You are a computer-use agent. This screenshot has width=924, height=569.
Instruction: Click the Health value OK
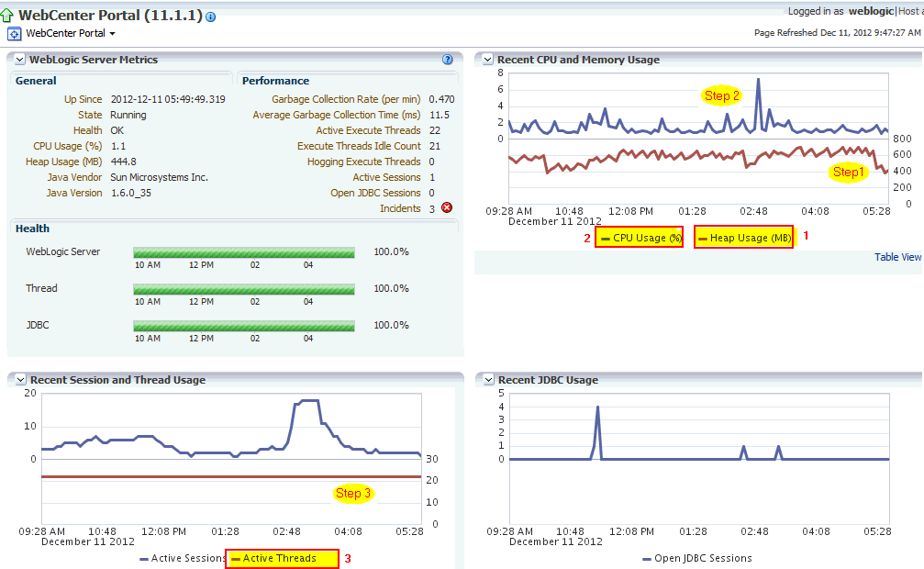click(117, 130)
